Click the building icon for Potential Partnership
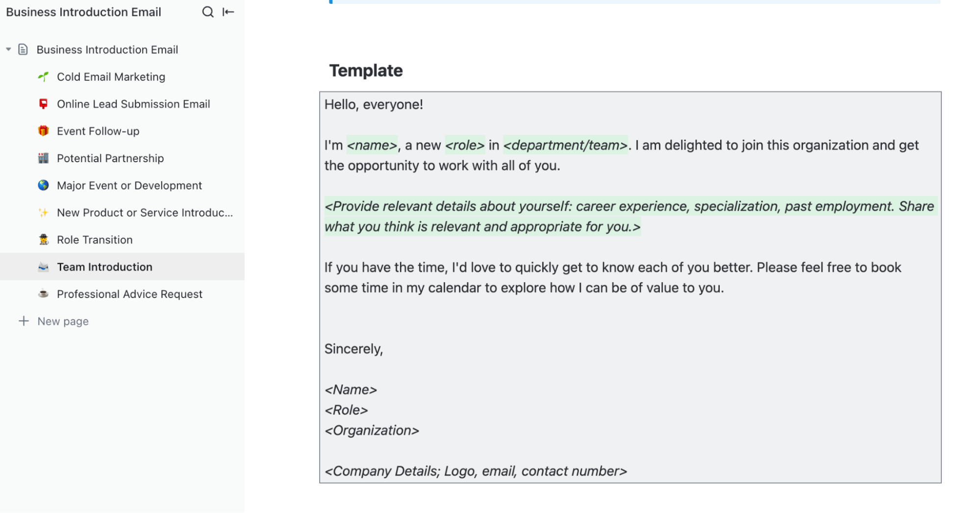This screenshot has width=980, height=513. 44,158
